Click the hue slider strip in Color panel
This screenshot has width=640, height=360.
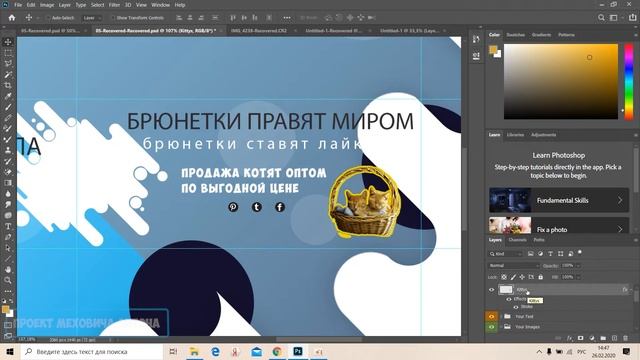point(629,82)
